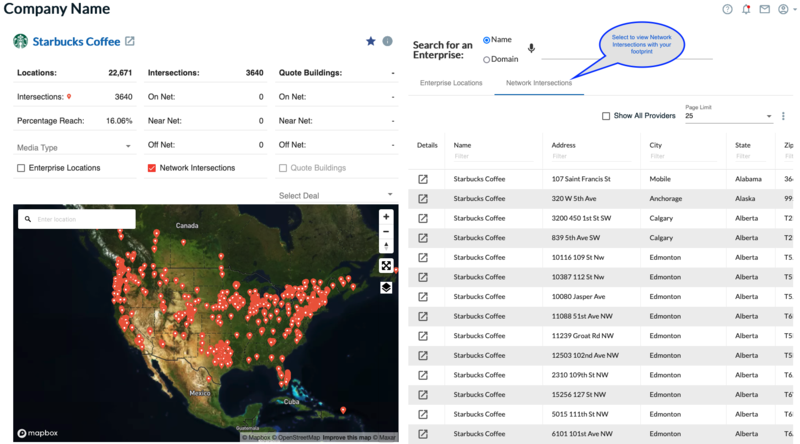Open the Select Deal dropdown
This screenshot has width=800, height=444.
336,195
